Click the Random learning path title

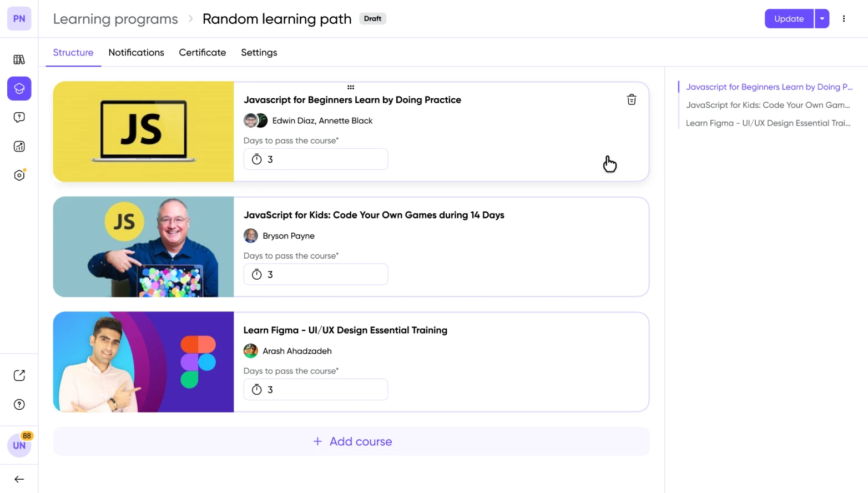[x=277, y=19]
